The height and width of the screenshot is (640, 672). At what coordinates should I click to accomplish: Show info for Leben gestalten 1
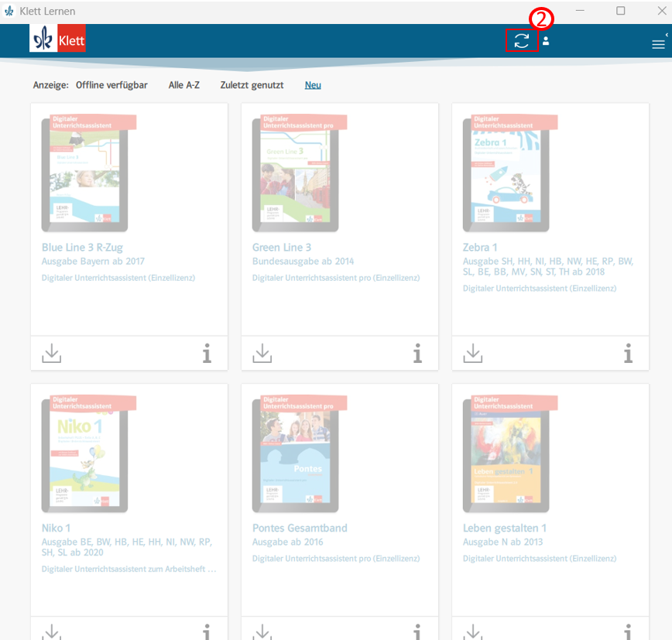[x=628, y=631]
